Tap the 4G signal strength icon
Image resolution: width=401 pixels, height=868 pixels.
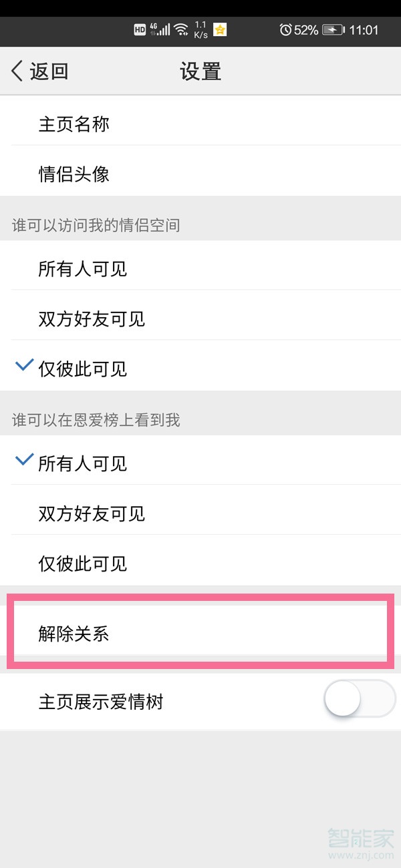[159, 30]
